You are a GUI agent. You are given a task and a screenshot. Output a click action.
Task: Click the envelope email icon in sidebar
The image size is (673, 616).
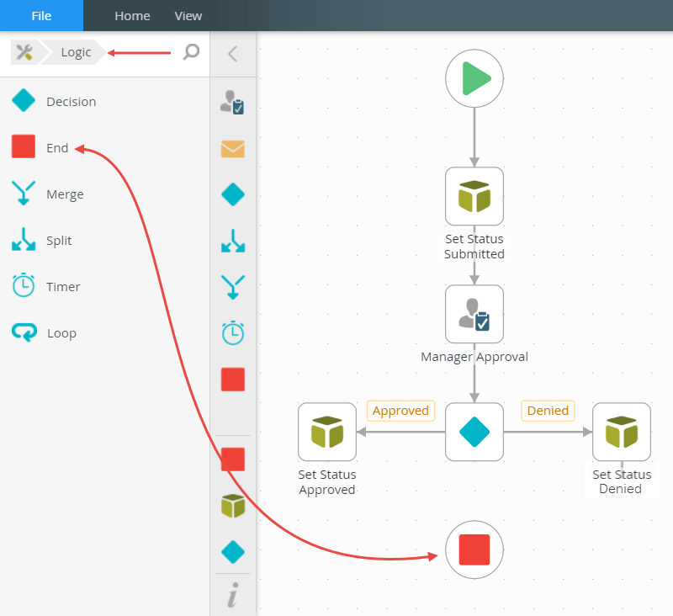pyautogui.click(x=232, y=149)
